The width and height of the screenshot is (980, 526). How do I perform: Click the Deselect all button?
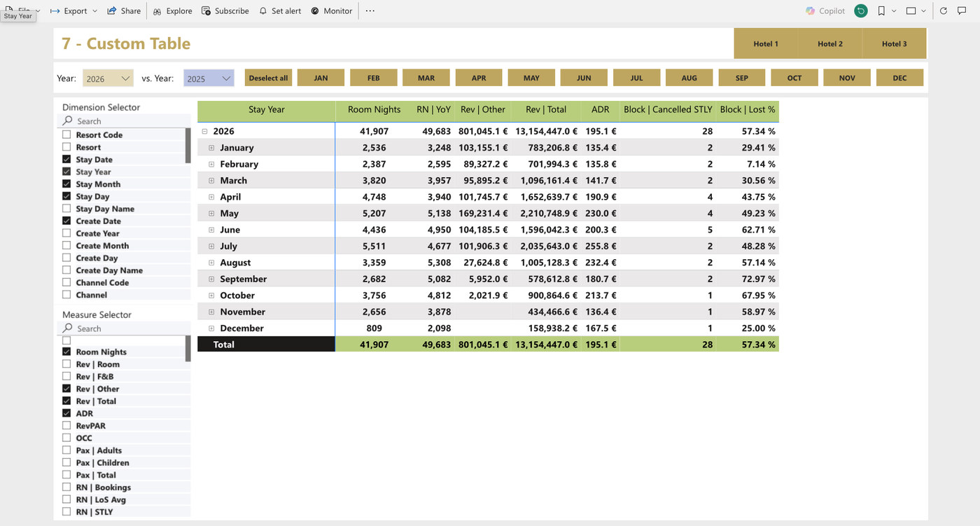[x=268, y=78]
